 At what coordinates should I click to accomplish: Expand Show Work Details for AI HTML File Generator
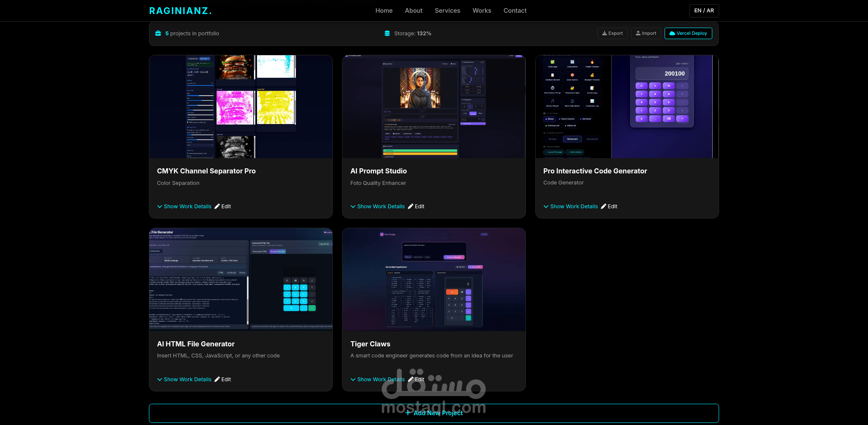[x=184, y=380]
